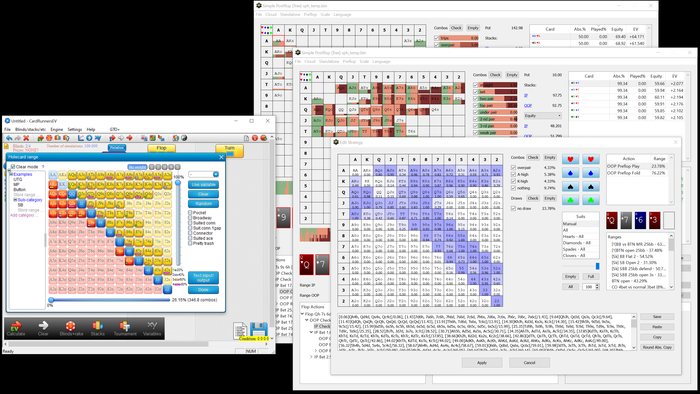Click horizontal range percentage slider handle at 0%

(51, 300)
